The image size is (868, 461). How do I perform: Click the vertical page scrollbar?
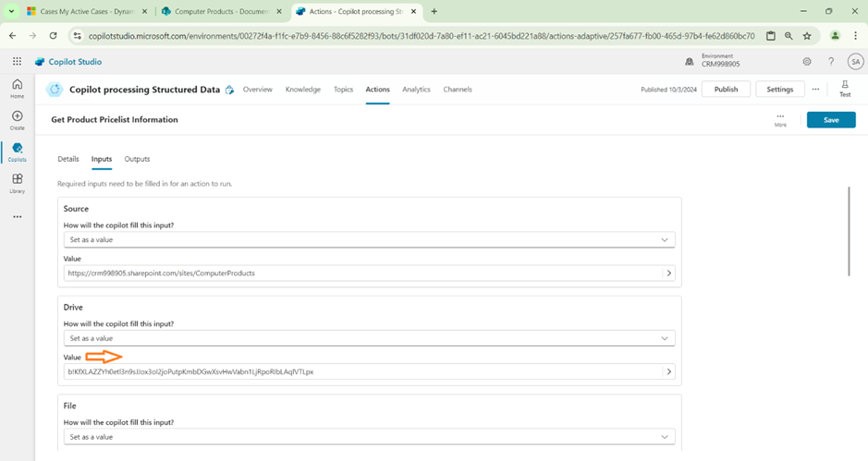coord(849,231)
